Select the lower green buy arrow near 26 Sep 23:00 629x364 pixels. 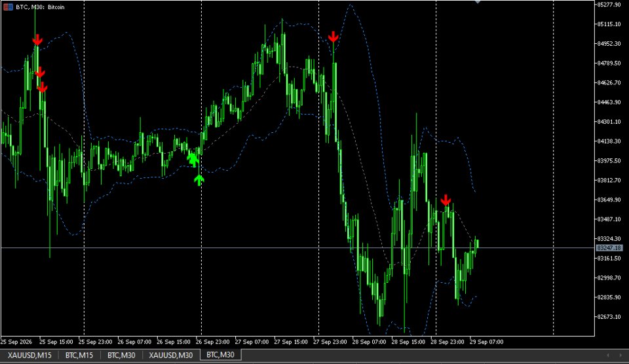199,180
